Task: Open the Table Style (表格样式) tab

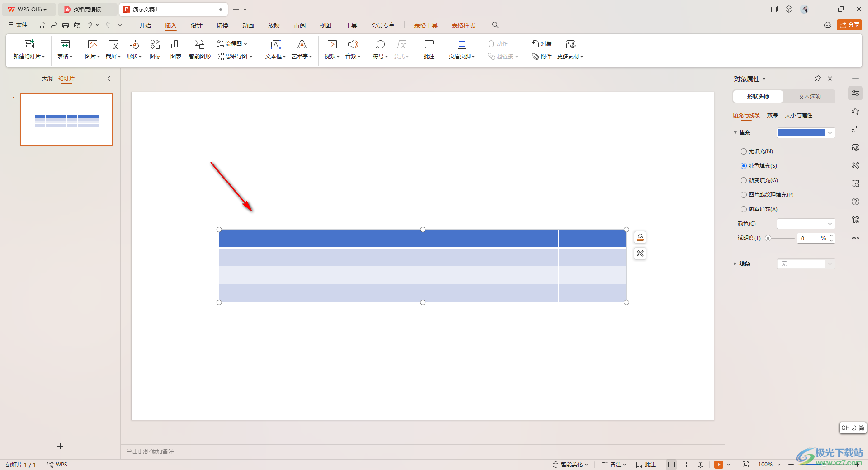Action: (x=463, y=25)
